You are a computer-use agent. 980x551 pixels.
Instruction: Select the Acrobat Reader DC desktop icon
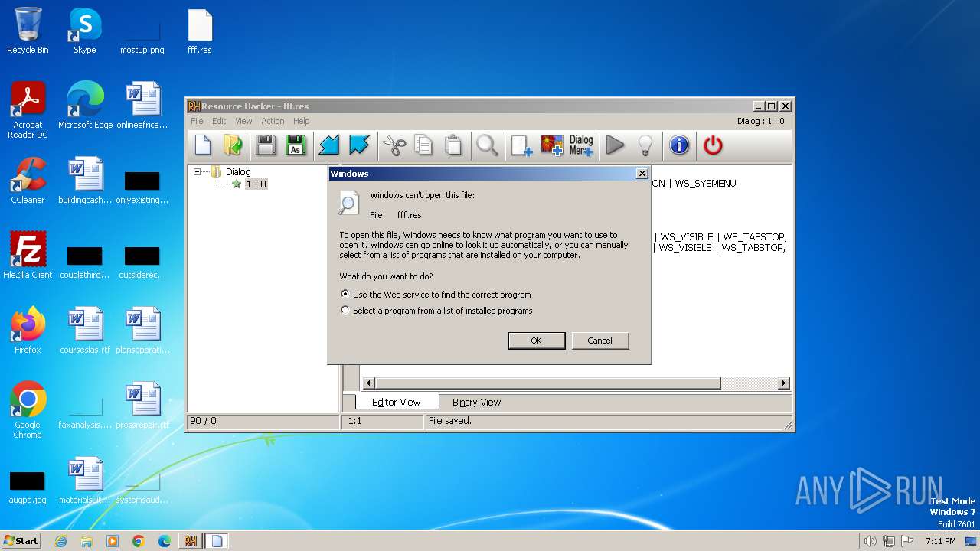28,110
